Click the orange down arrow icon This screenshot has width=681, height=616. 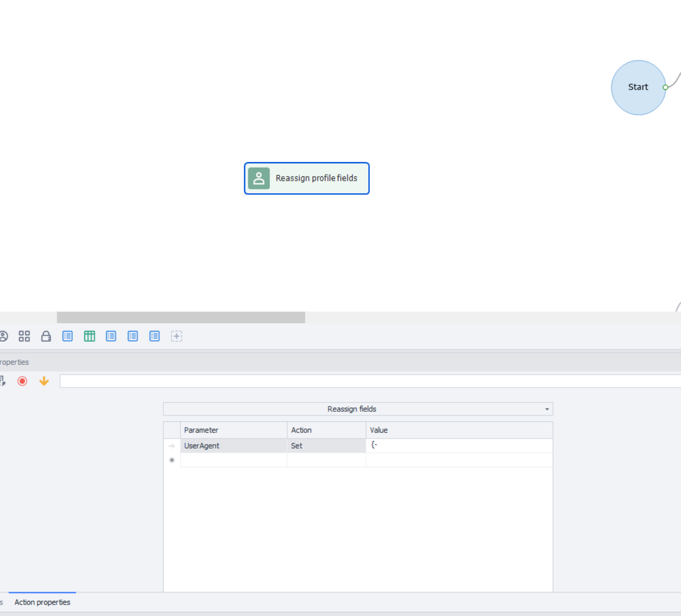click(44, 381)
